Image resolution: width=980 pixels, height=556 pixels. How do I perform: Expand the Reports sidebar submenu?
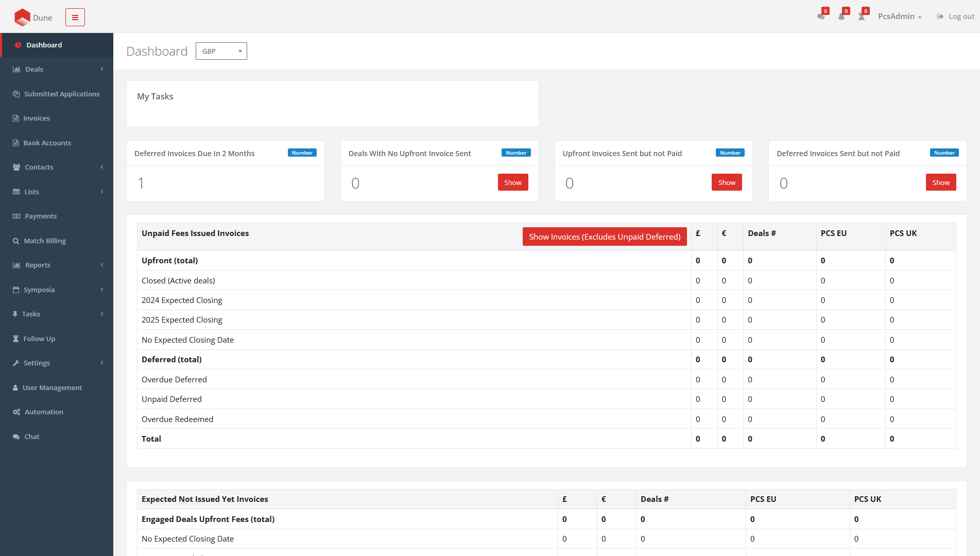pos(57,265)
